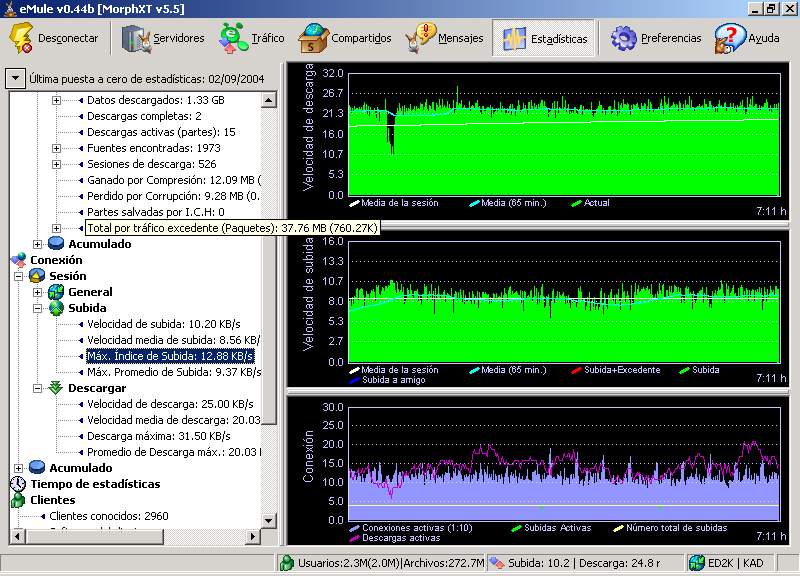
Task: Select 'Descargas activas (partes): 15' row
Action: [161, 132]
